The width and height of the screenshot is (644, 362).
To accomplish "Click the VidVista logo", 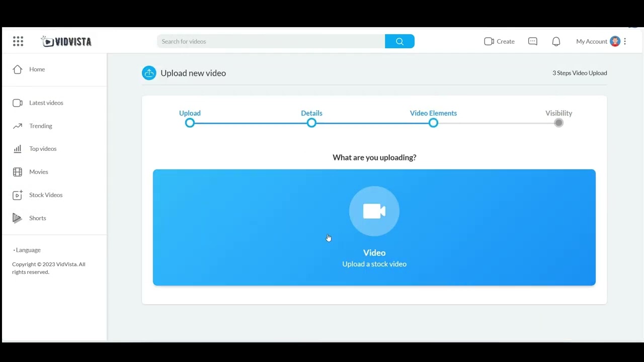I will [66, 41].
